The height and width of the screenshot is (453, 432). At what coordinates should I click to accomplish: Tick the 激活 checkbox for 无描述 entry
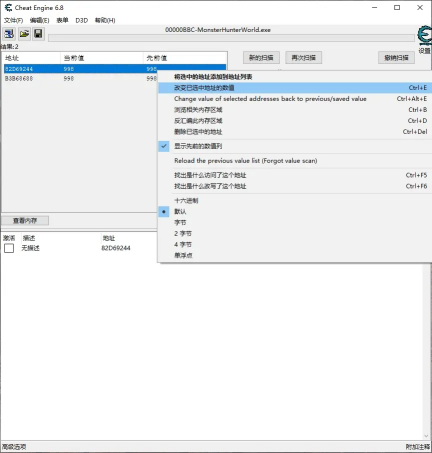click(9, 248)
